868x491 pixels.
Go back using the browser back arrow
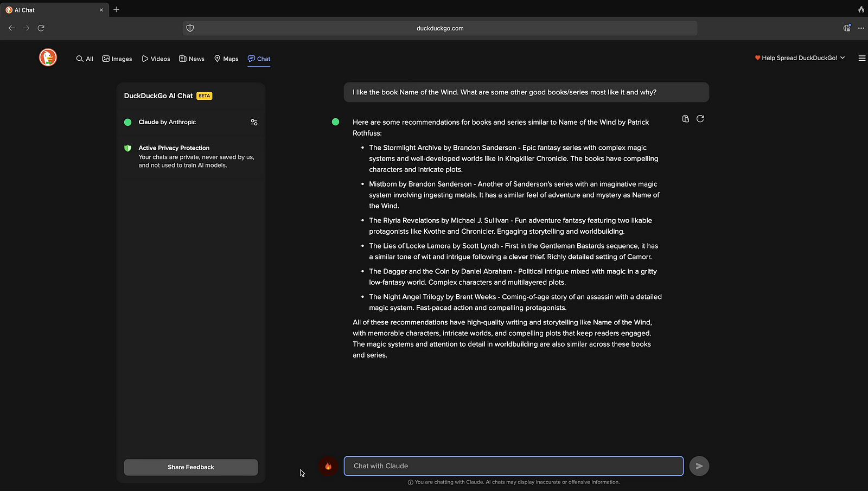point(11,28)
